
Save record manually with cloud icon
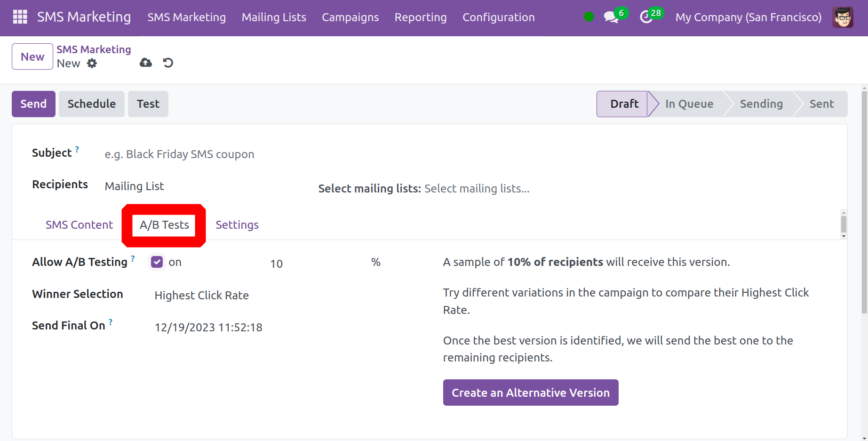pos(146,63)
